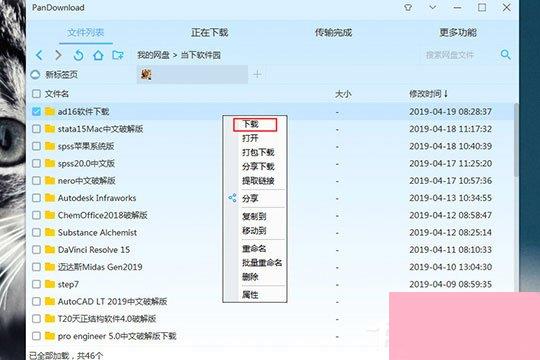
Task: Select the 迈达斯Midas Gen2019 folder
Action: [100, 267]
